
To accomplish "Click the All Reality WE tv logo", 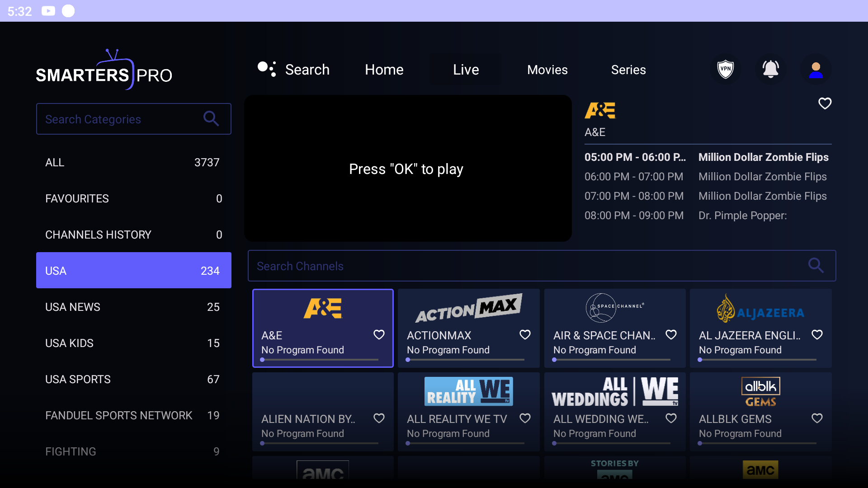I will point(469,391).
